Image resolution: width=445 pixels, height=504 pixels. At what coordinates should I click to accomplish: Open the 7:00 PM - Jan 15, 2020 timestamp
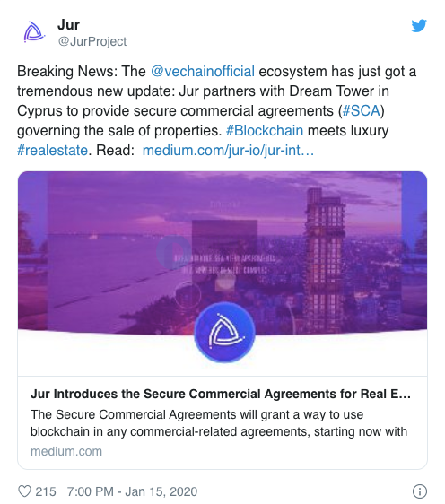click(132, 491)
